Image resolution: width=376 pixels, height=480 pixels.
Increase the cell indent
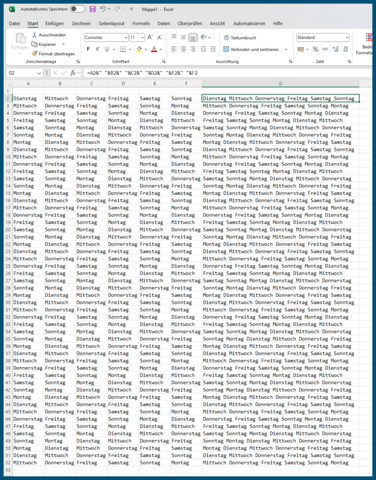pos(213,49)
